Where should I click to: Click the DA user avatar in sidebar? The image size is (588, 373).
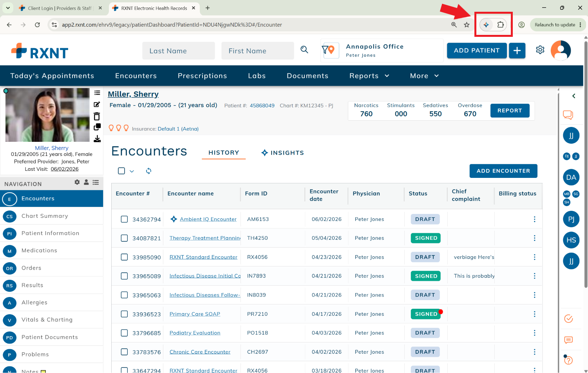point(571,177)
